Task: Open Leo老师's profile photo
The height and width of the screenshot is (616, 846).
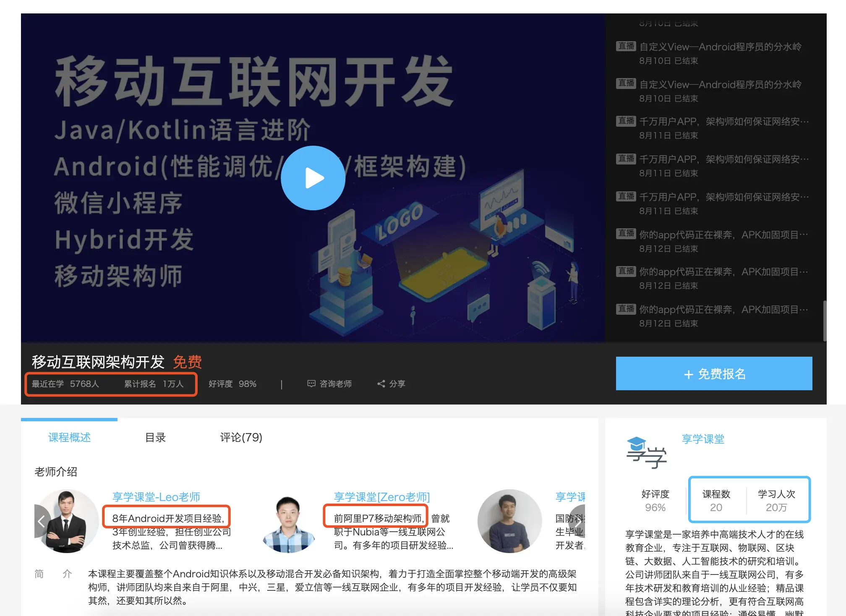Action: [x=68, y=521]
